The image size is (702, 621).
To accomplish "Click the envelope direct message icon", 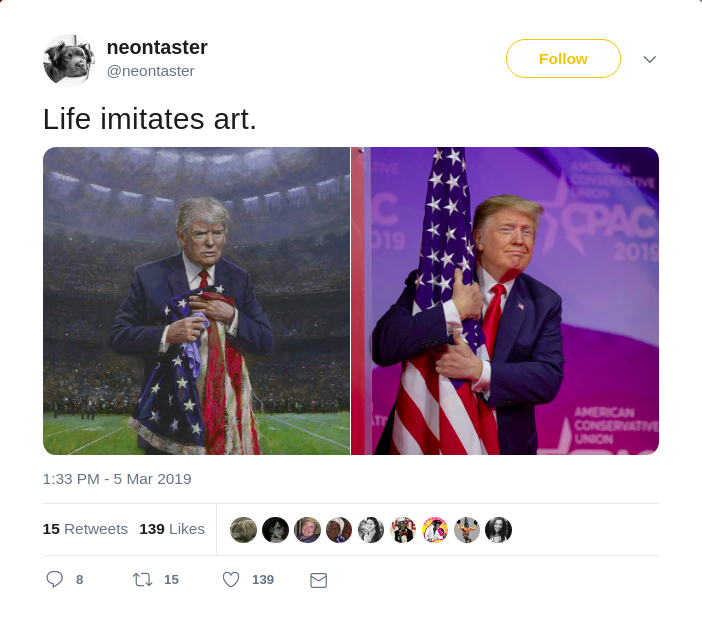I will 318,580.
